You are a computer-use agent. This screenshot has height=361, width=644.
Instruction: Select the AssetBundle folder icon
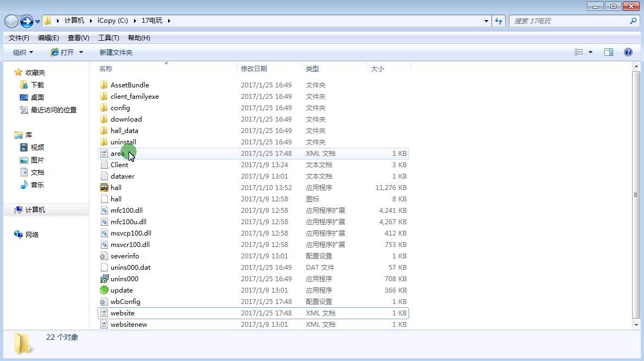[104, 85]
